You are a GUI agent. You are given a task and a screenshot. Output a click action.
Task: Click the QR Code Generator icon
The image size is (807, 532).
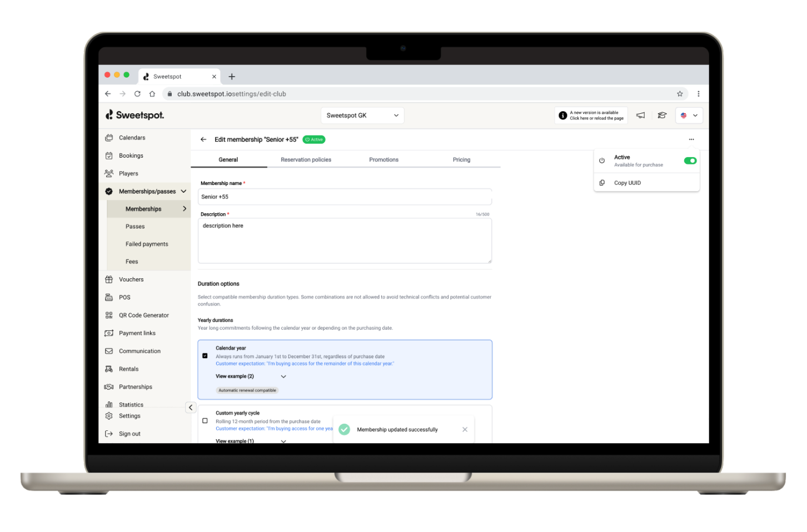tap(109, 315)
